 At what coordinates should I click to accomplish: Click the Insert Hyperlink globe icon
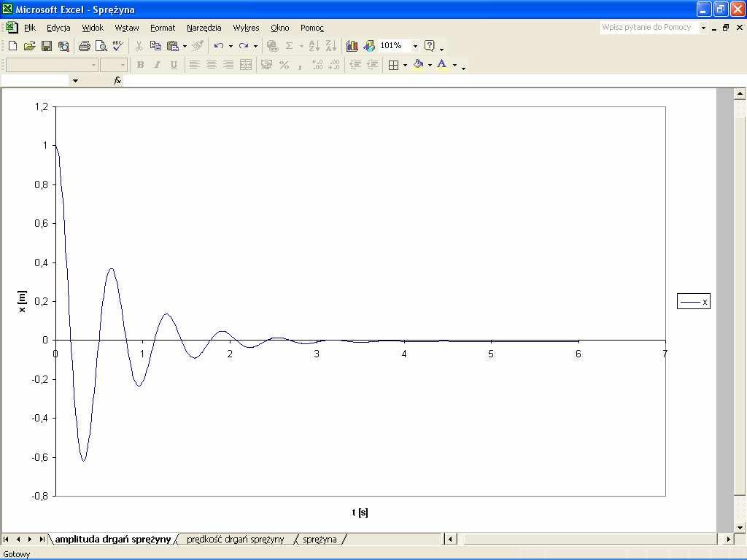[272, 46]
